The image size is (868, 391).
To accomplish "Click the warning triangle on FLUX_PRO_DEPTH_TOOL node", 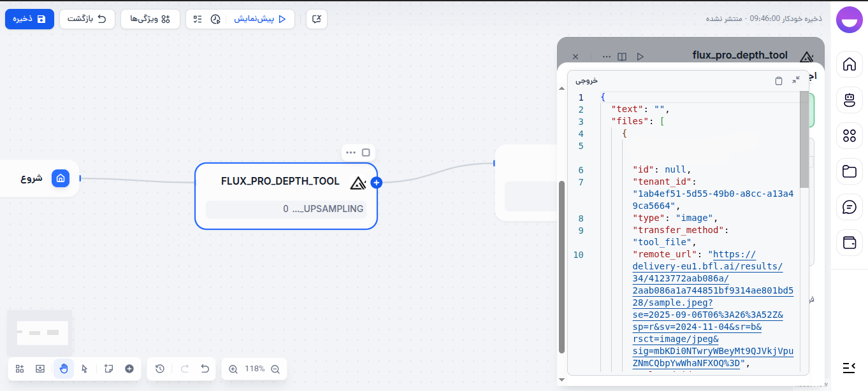I will [x=357, y=181].
